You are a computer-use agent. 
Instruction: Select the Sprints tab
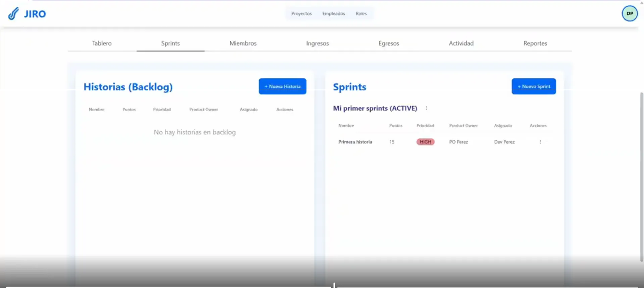coord(170,43)
